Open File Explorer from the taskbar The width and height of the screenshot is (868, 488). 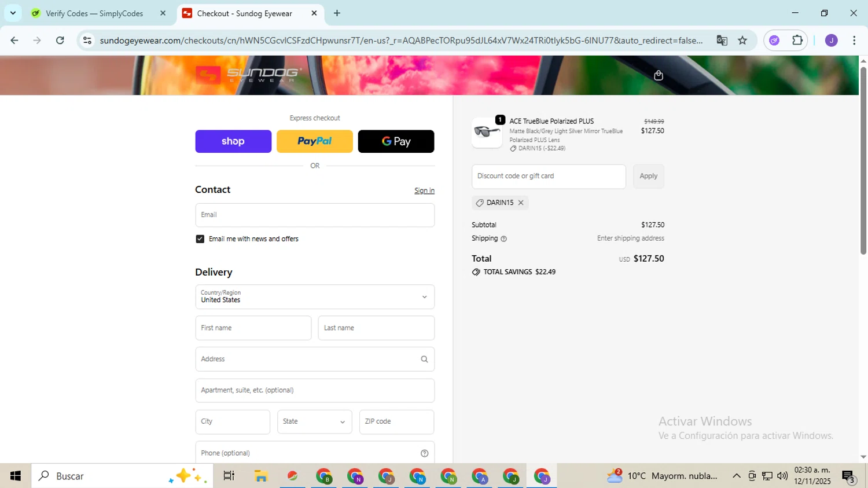point(261,476)
